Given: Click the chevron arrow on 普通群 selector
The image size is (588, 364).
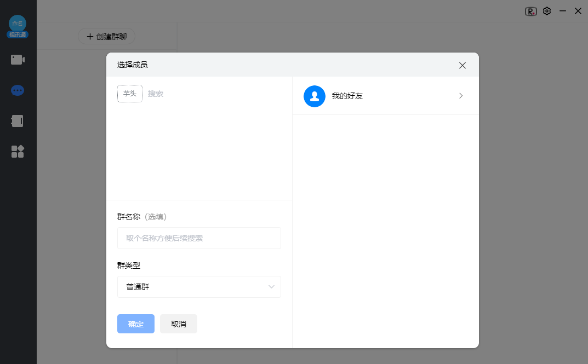Looking at the screenshot, I should [271, 287].
